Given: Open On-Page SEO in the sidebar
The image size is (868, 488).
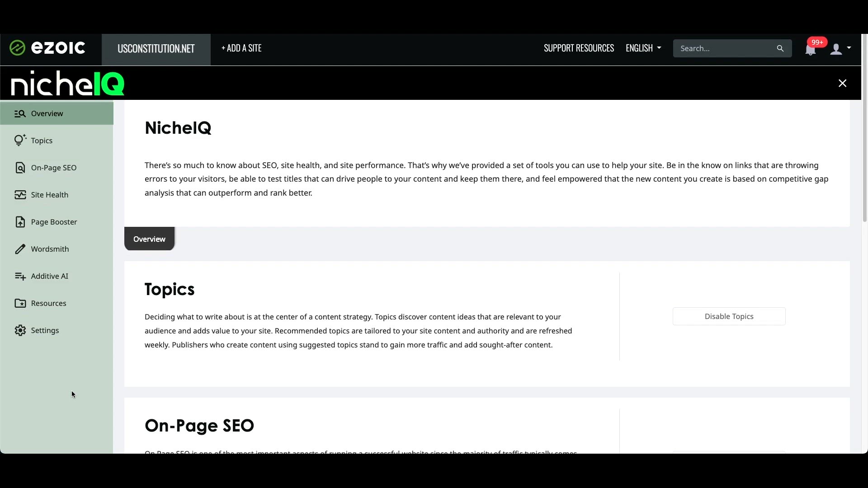Looking at the screenshot, I should tap(57, 168).
